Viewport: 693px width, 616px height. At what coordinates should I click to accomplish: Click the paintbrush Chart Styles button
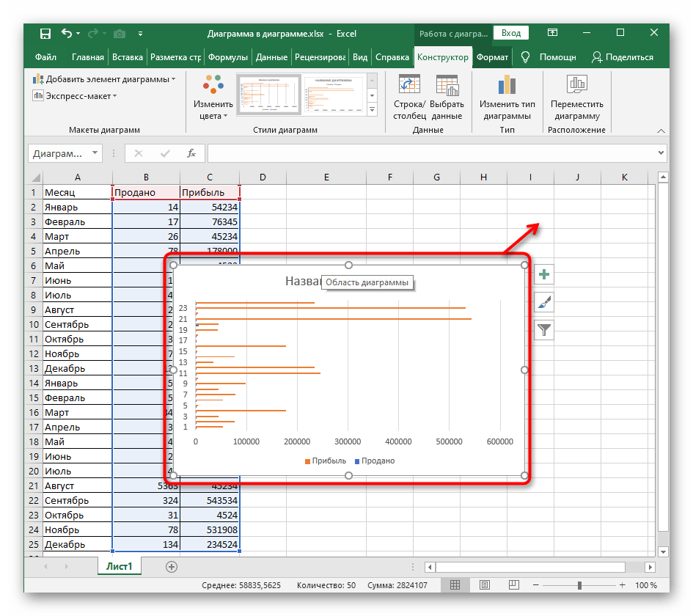click(x=544, y=302)
